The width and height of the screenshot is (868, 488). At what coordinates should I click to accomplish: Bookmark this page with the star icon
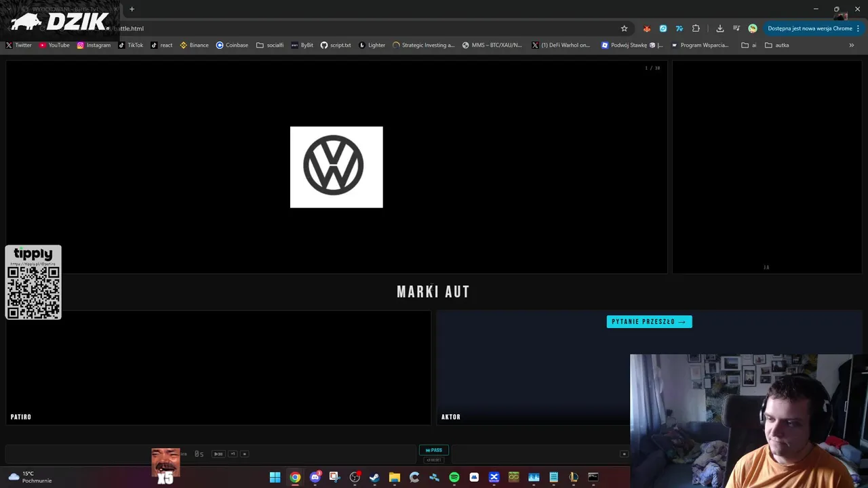point(624,28)
